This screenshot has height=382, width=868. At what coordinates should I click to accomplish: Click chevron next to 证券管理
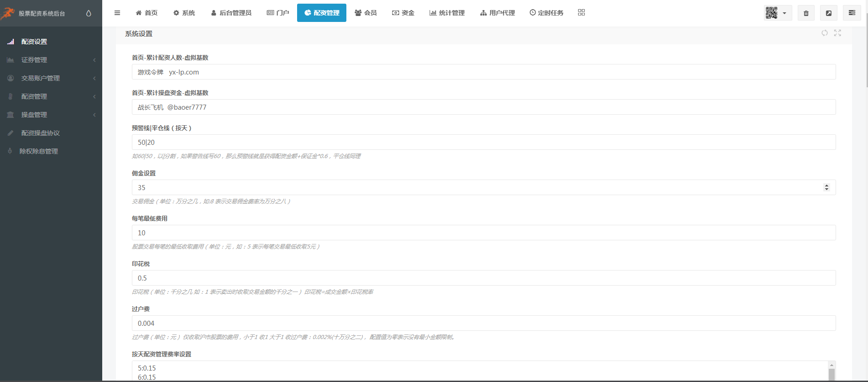point(94,60)
